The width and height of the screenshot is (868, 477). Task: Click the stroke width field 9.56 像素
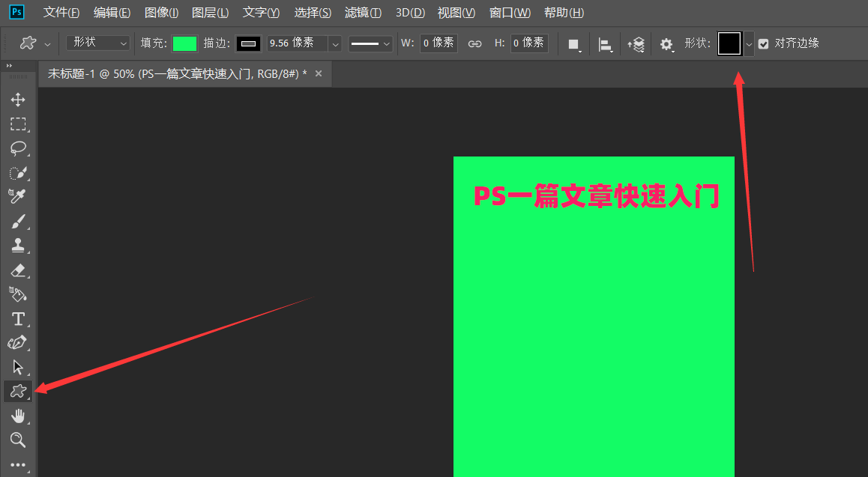(x=298, y=43)
